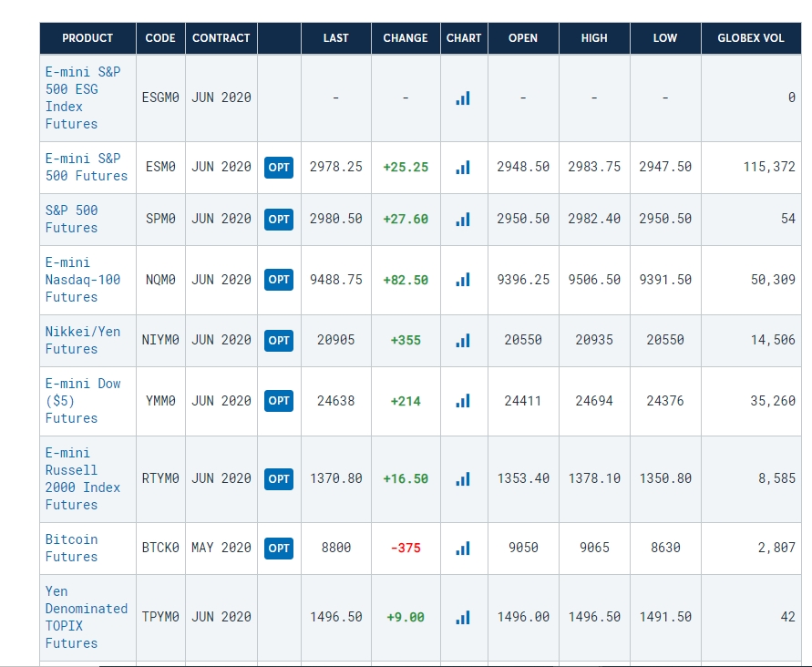Screen dimensions: 812x667
Task: Click the LAST column header
Action: point(336,38)
